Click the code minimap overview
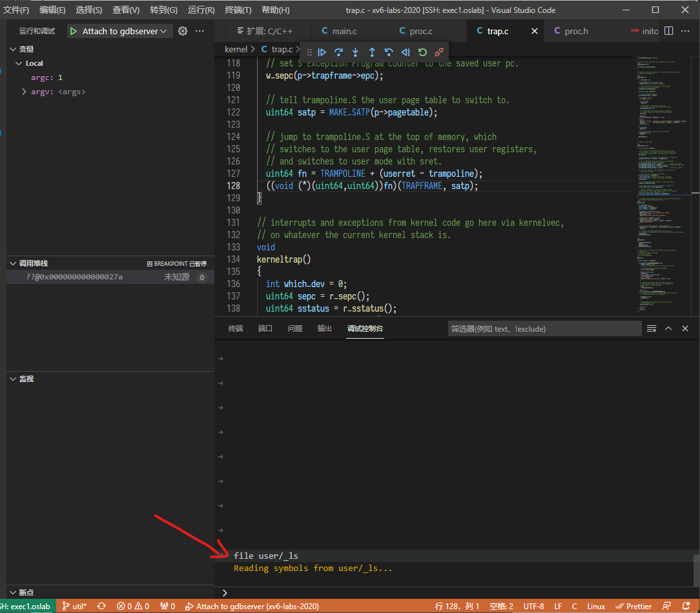 click(664, 185)
